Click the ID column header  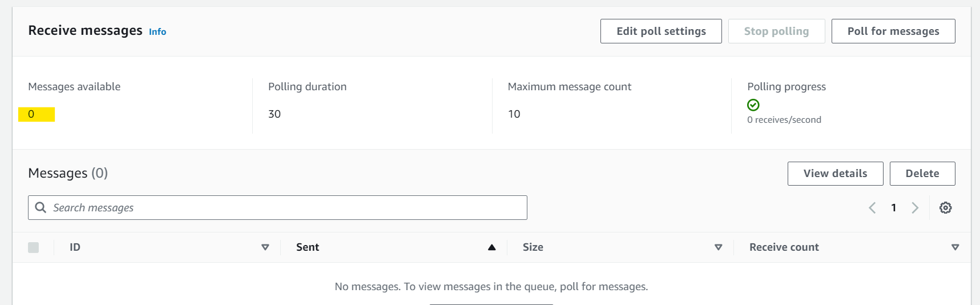pos(75,247)
